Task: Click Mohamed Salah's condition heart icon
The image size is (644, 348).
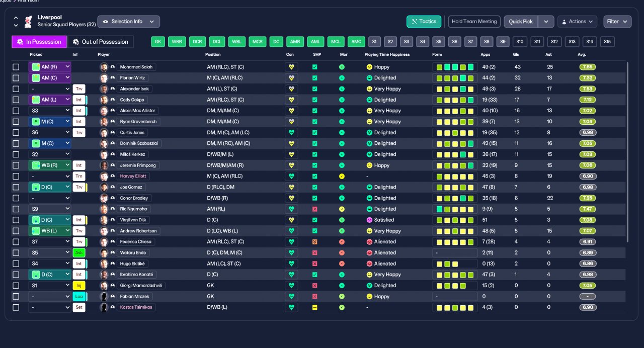Action: (291, 67)
